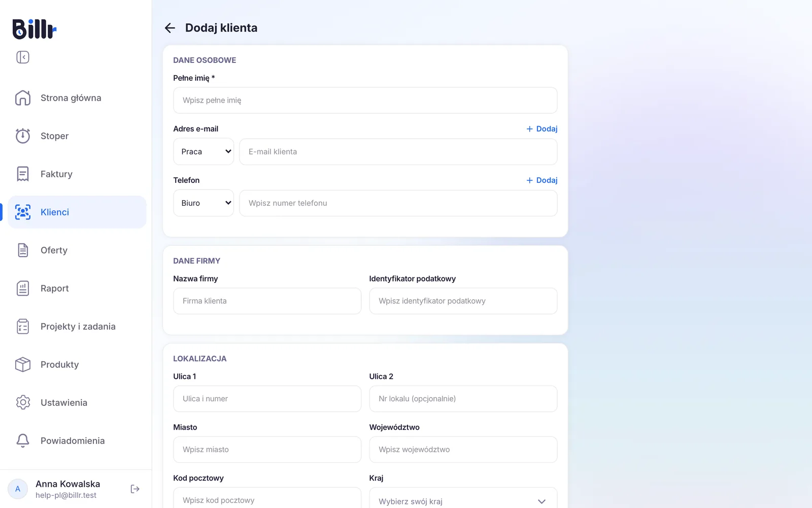Log out using the exit icon
The height and width of the screenshot is (508, 812).
click(135, 489)
